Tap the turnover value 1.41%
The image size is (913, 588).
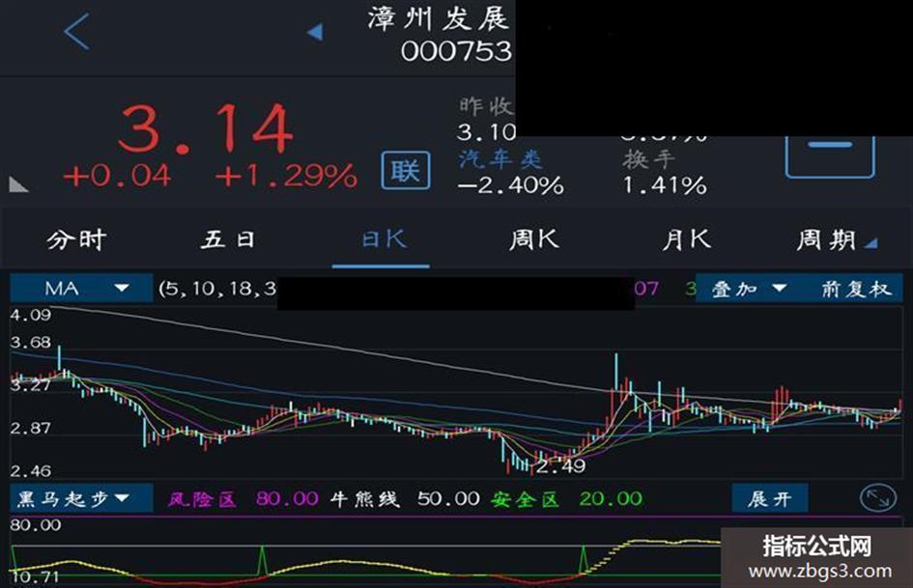(665, 185)
